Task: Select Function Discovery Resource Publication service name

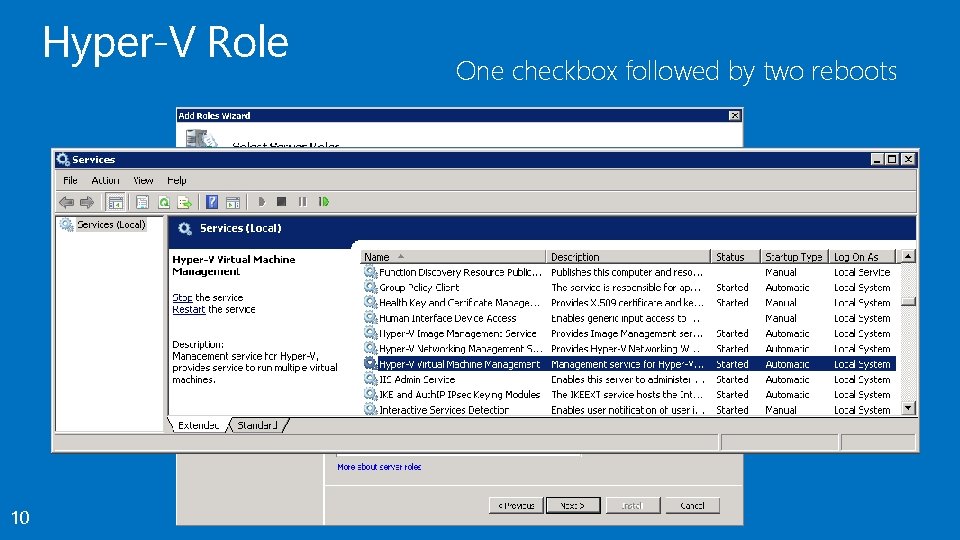Action: pos(460,272)
